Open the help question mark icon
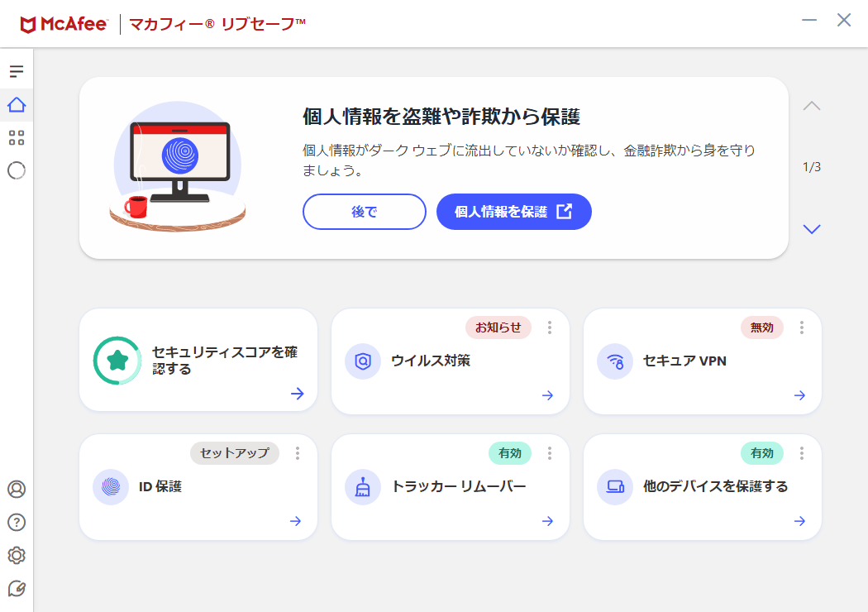Viewport: 868px width, 612px height. click(17, 522)
